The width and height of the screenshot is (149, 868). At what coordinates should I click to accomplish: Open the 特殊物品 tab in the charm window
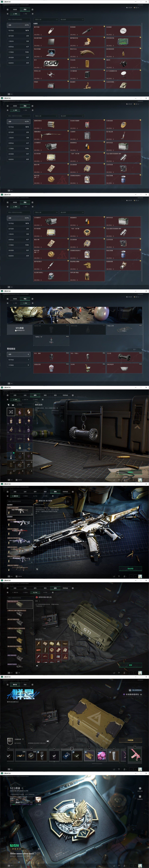[x=65, y=395]
